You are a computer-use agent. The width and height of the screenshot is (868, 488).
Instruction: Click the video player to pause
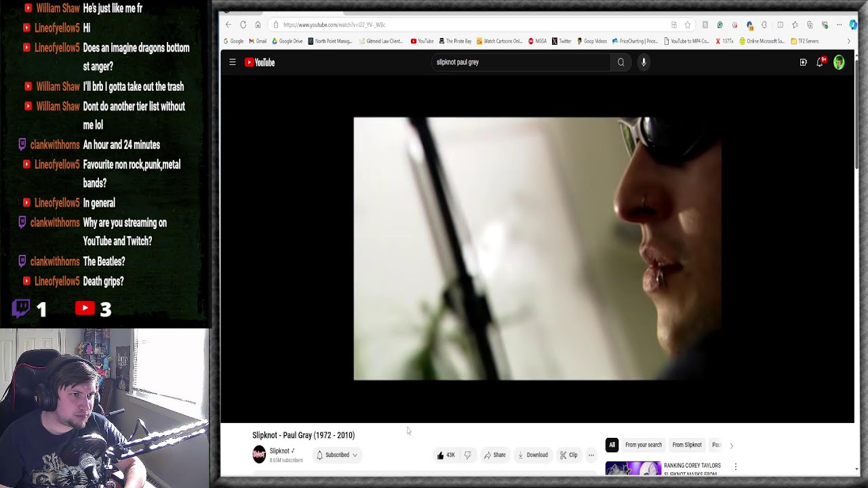(x=537, y=249)
